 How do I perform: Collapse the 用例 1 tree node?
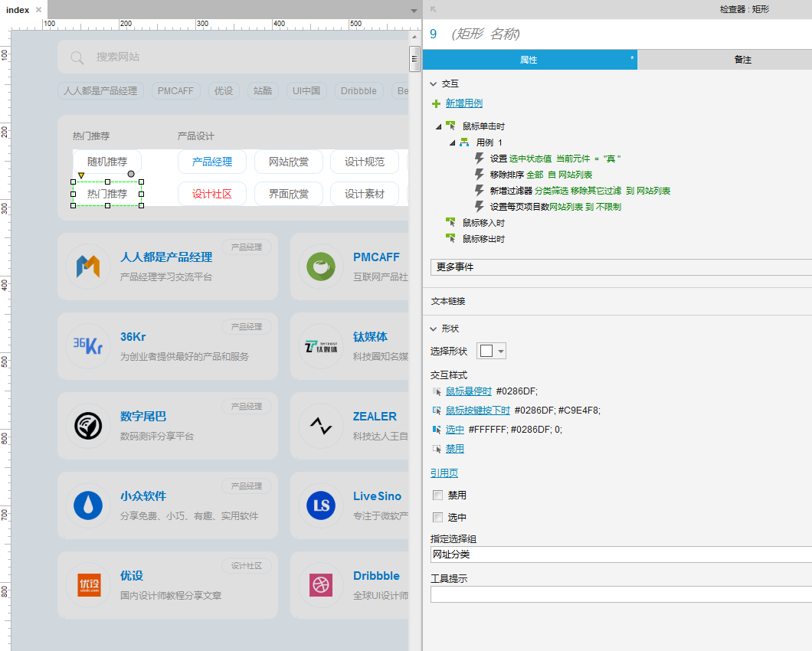point(452,142)
